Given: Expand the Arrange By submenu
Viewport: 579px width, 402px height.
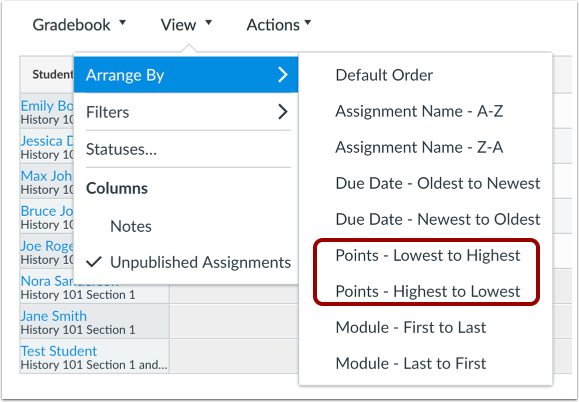Looking at the screenshot, I should 186,75.
